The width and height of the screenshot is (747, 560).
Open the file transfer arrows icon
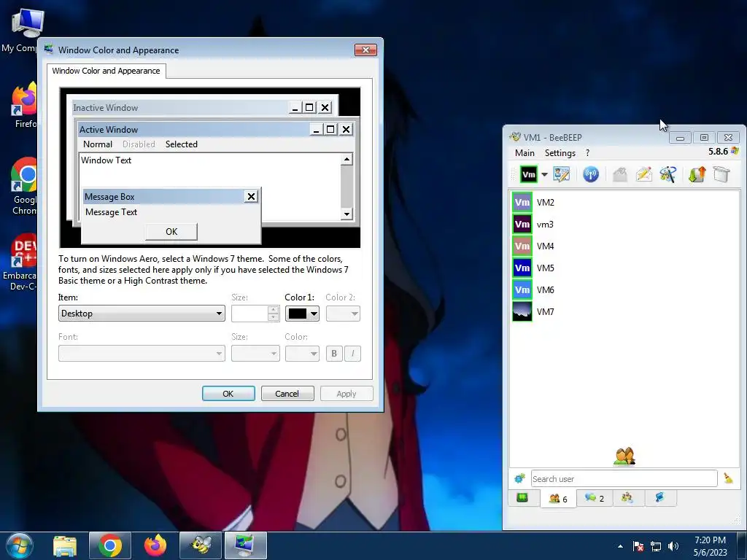click(697, 174)
